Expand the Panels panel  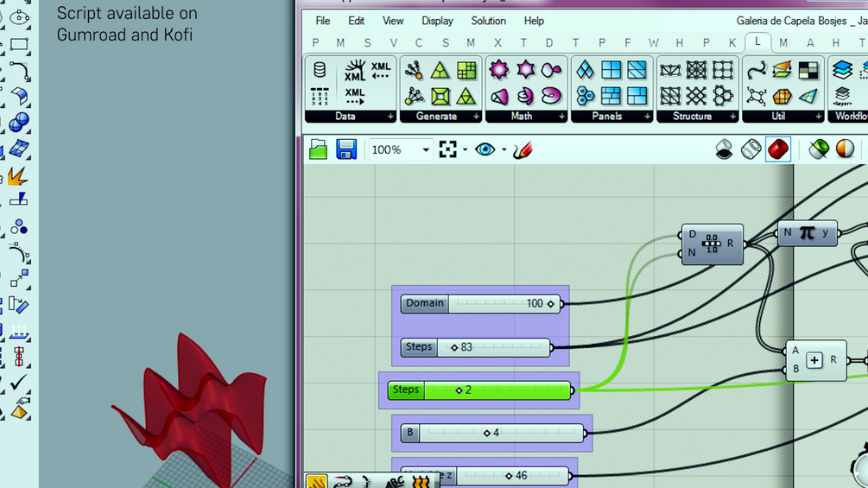click(x=647, y=117)
